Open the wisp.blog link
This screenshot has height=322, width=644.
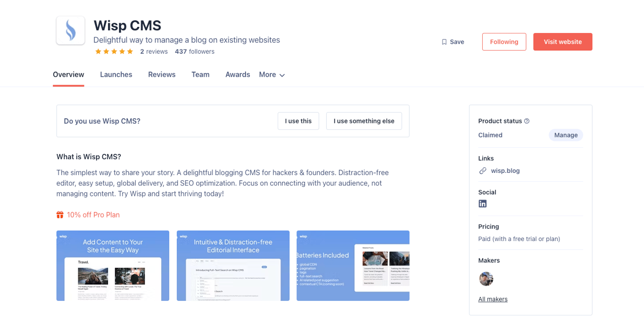click(505, 171)
